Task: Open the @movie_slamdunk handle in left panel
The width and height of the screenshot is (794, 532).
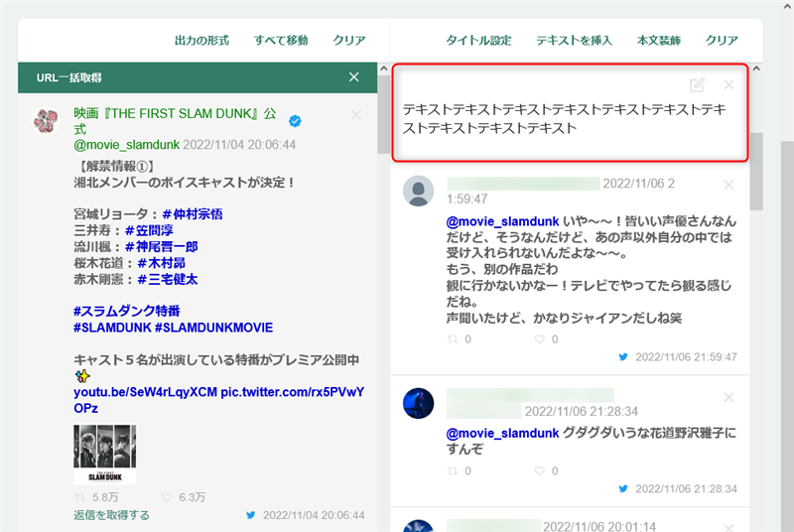Action: click(127, 145)
